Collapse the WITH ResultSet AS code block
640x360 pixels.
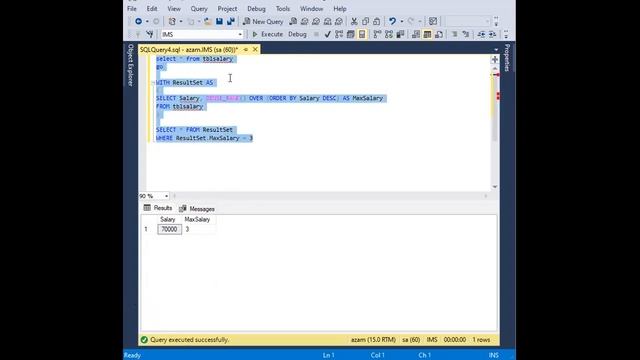[x=153, y=83]
